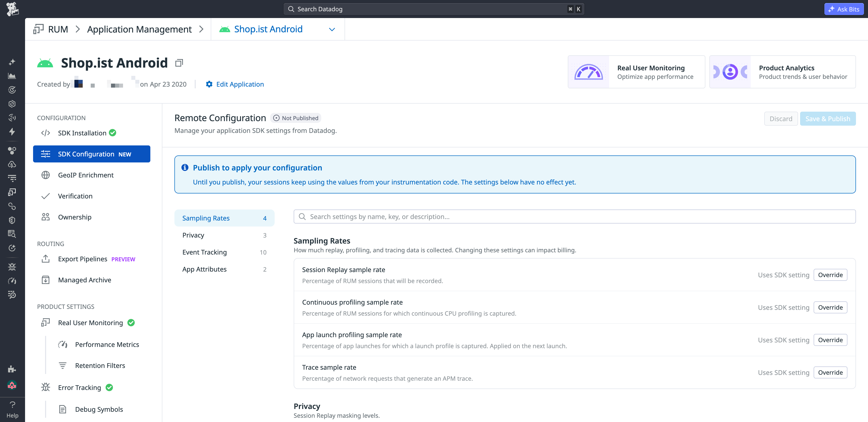Open Real User Monitoring product settings
The width and height of the screenshot is (868, 422).
click(x=92, y=323)
